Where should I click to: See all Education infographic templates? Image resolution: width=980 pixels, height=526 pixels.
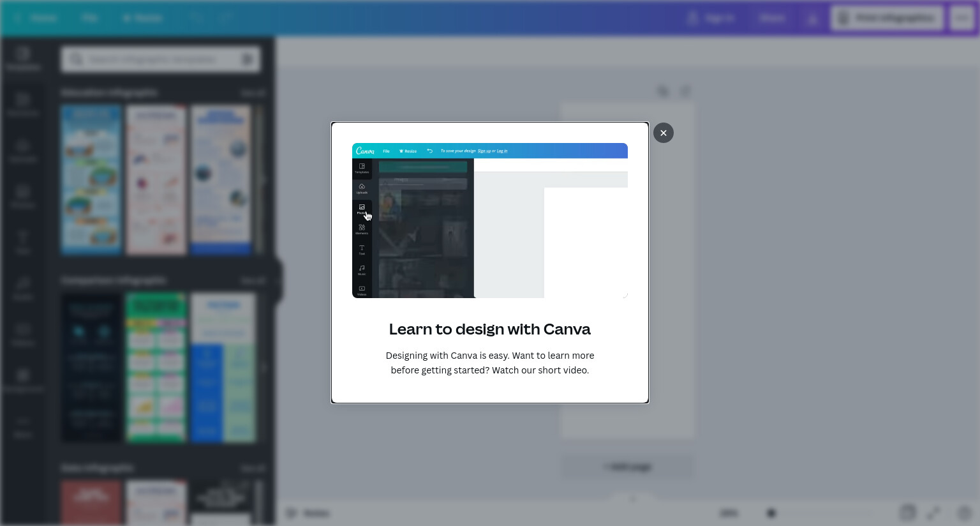click(x=253, y=93)
